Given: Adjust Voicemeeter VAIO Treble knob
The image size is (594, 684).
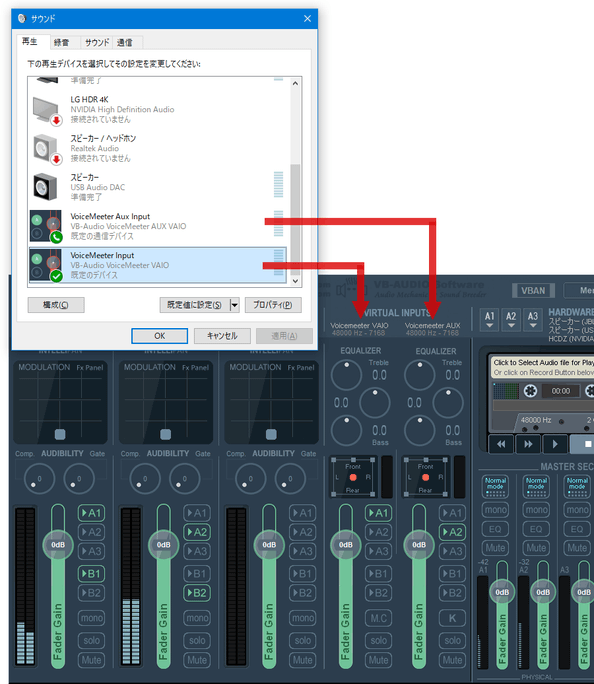Looking at the screenshot, I should [346, 375].
